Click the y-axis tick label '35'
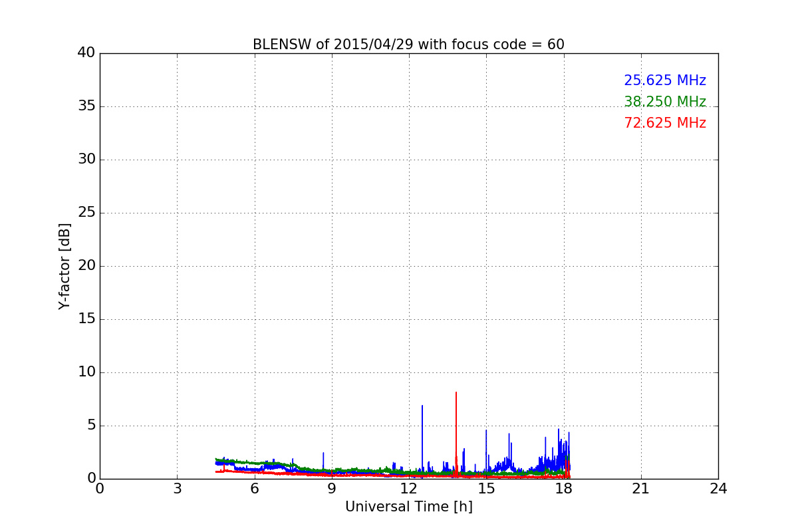Viewport: 798px width, 532px height. tap(86, 106)
